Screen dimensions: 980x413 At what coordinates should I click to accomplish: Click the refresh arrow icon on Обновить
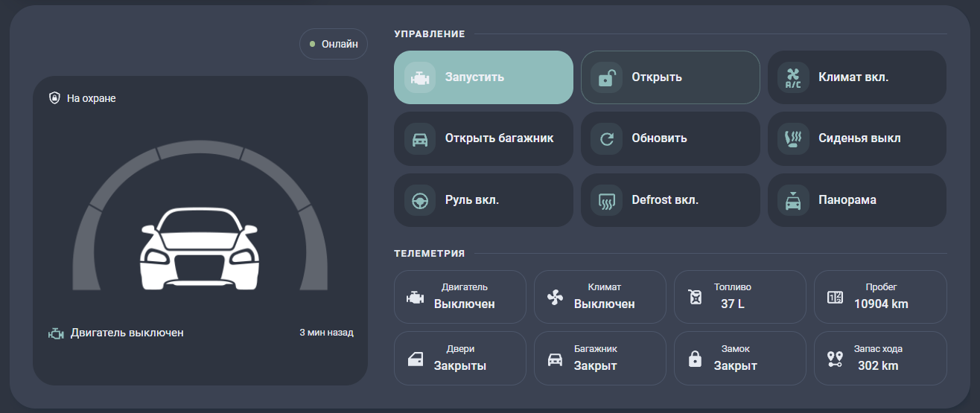(607, 138)
